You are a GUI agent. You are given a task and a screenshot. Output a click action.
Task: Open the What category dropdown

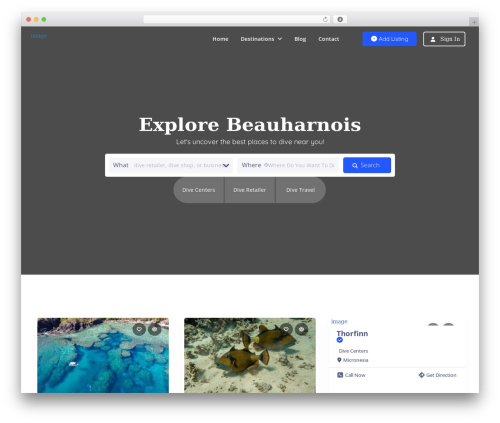tap(171, 165)
